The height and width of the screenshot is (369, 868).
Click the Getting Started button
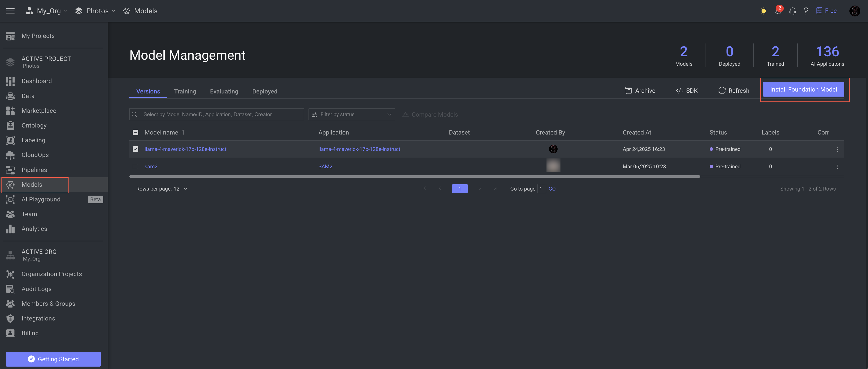point(53,359)
